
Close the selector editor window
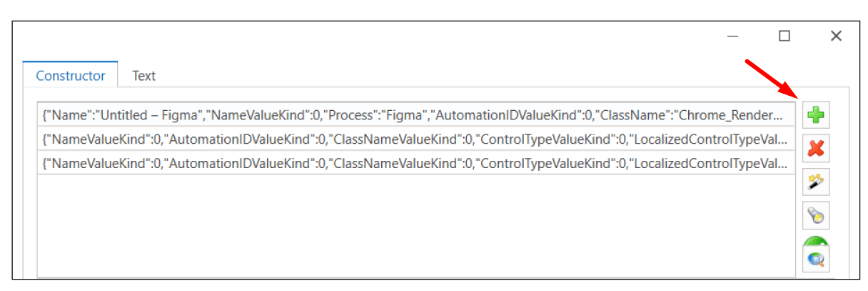pyautogui.click(x=836, y=36)
